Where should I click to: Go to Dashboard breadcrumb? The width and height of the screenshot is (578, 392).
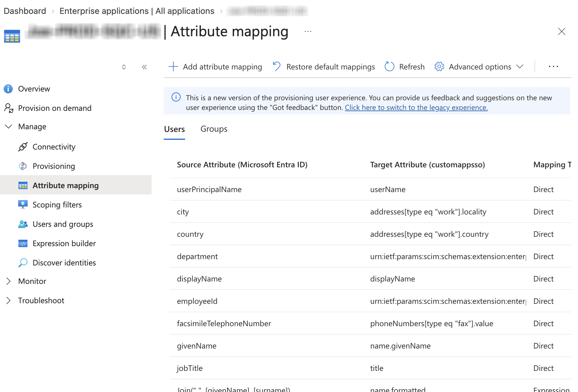pos(25,11)
